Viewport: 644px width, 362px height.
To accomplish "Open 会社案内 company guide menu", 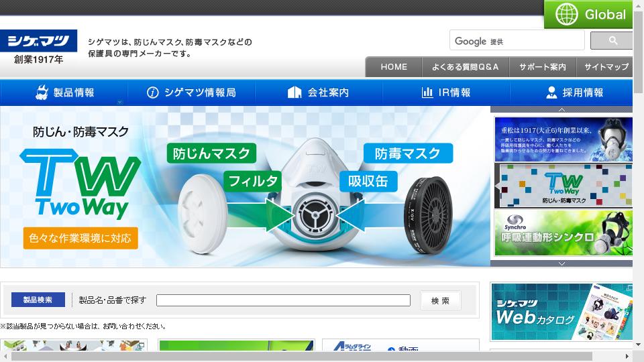I will point(319,93).
